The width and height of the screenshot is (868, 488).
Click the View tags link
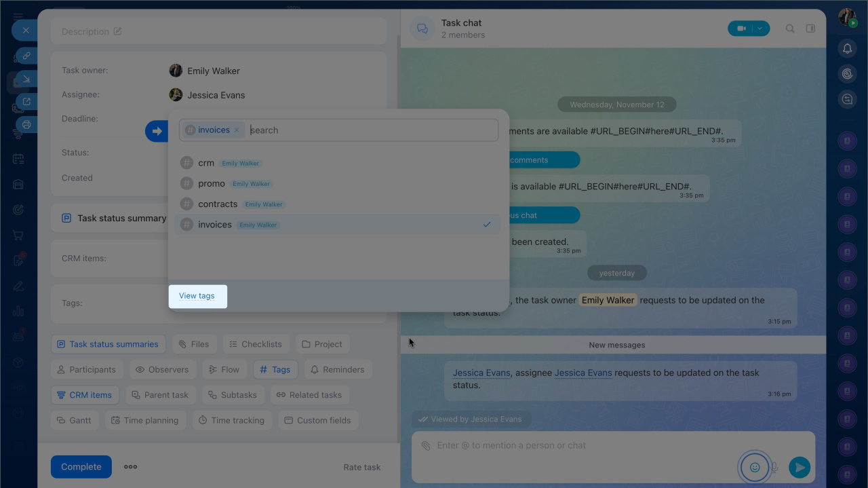coord(197,296)
